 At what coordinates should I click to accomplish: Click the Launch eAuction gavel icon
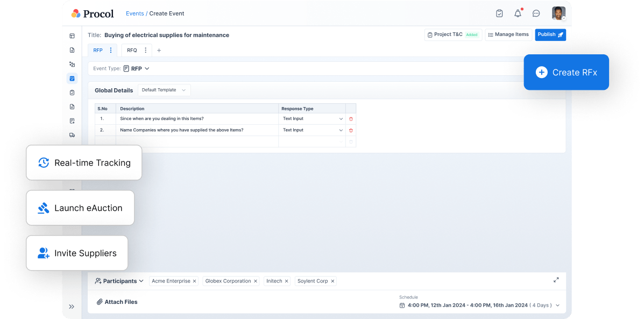tap(43, 208)
